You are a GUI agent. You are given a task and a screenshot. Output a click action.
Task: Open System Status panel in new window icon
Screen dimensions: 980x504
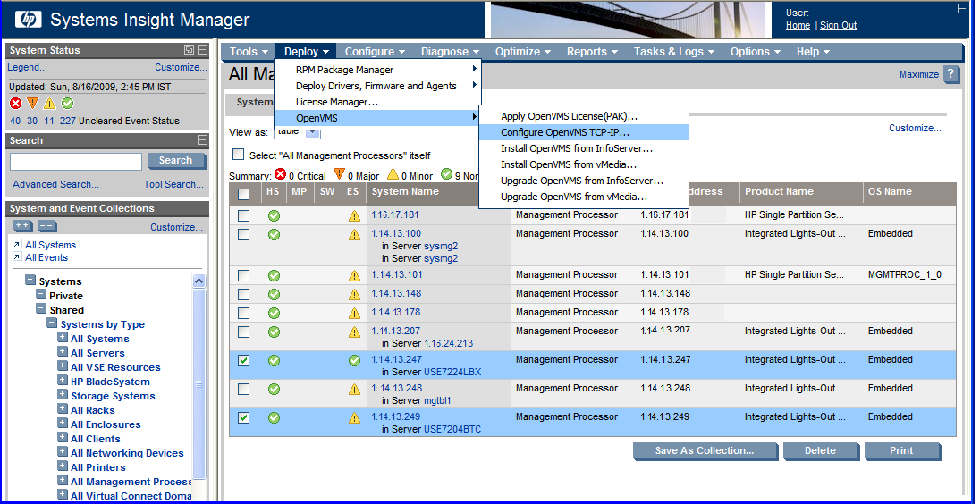pos(189,50)
